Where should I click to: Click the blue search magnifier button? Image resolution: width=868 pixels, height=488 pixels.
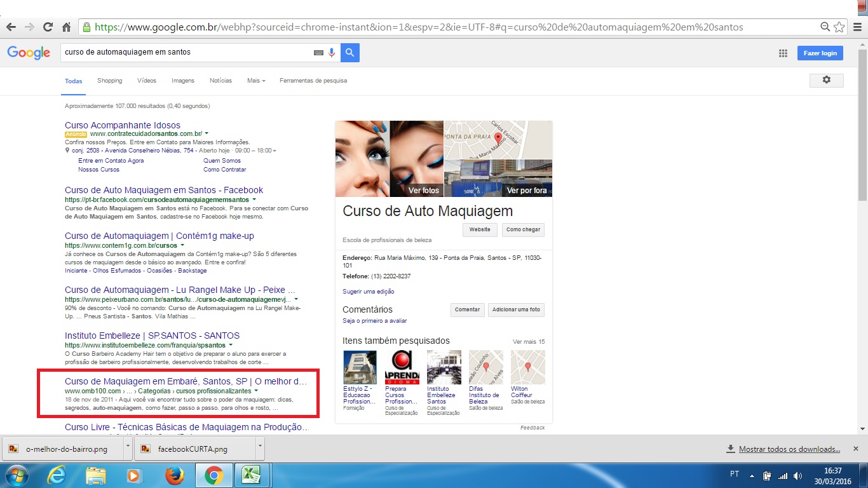[x=350, y=53]
